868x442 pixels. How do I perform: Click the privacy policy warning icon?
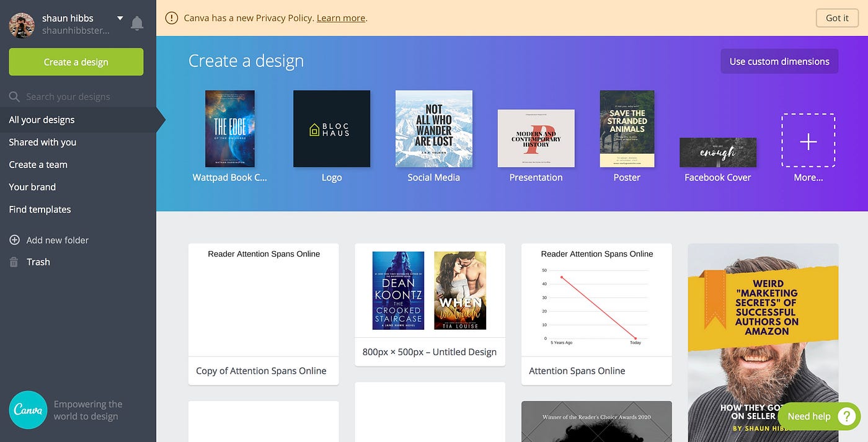[172, 18]
